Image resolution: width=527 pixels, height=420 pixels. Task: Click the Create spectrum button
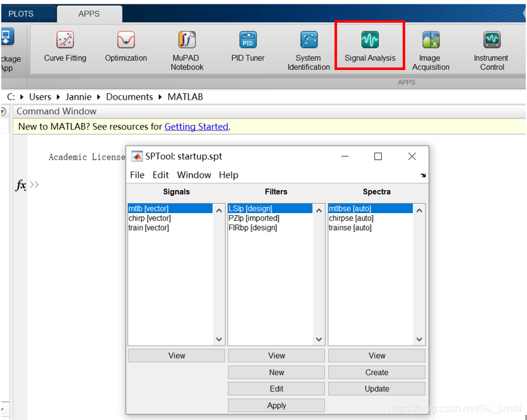tap(377, 372)
